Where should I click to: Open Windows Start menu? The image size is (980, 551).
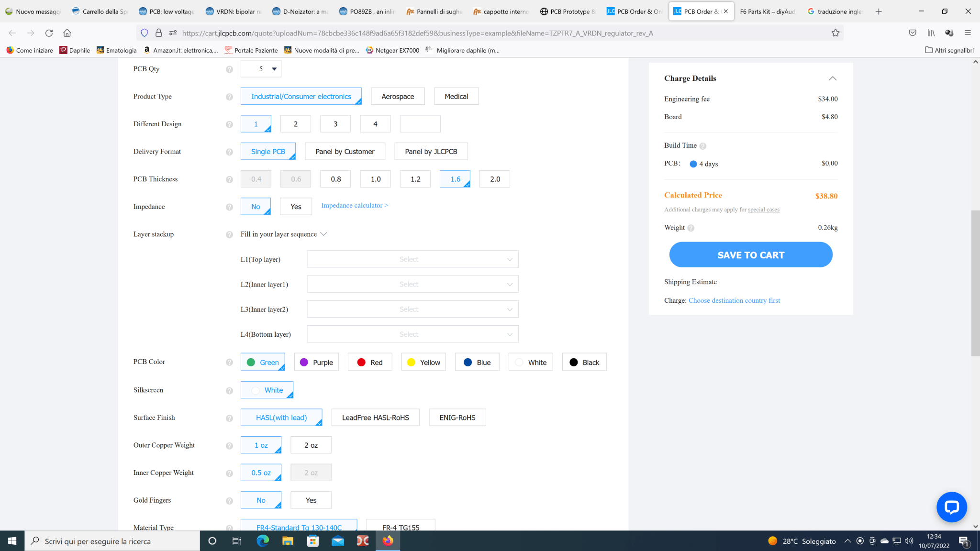click(x=12, y=541)
